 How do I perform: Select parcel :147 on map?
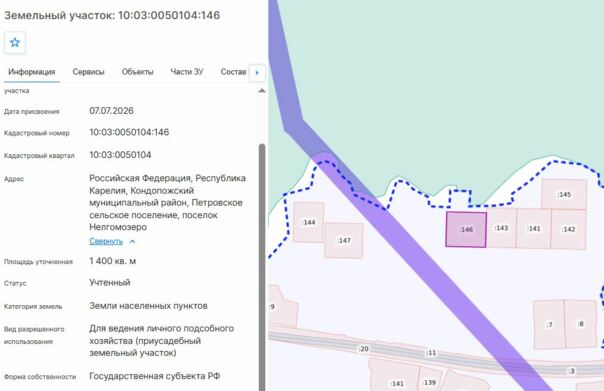tap(344, 240)
